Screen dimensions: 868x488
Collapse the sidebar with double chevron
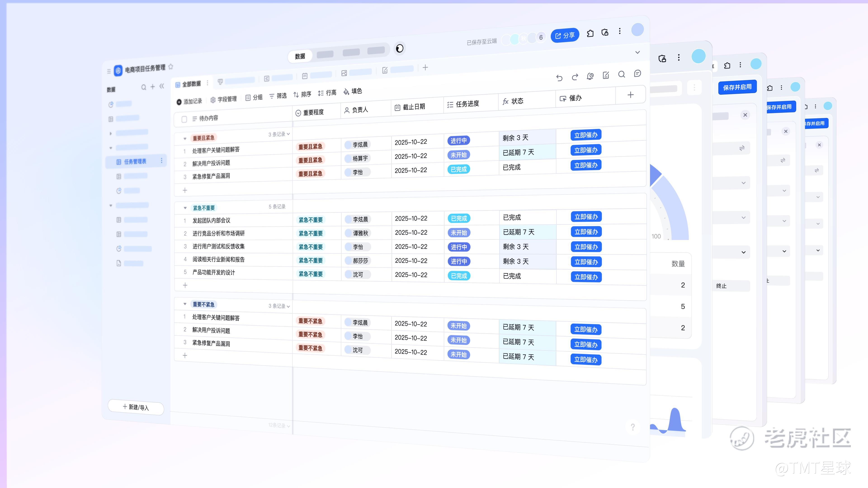(x=162, y=86)
